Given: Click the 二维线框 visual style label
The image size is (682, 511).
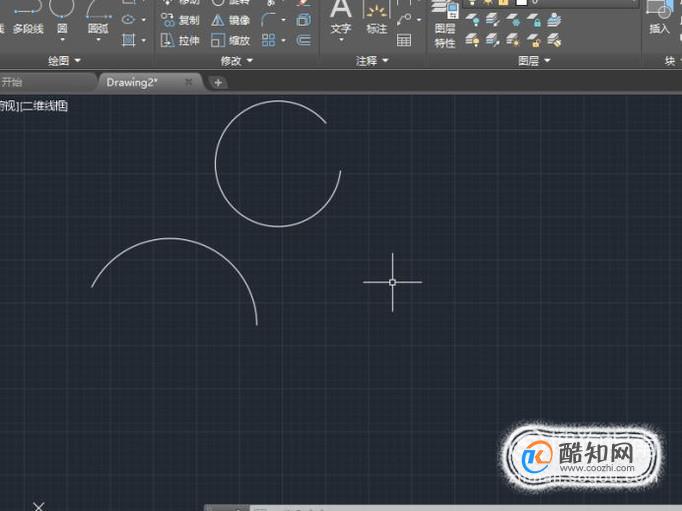Looking at the screenshot, I should click(x=45, y=106).
